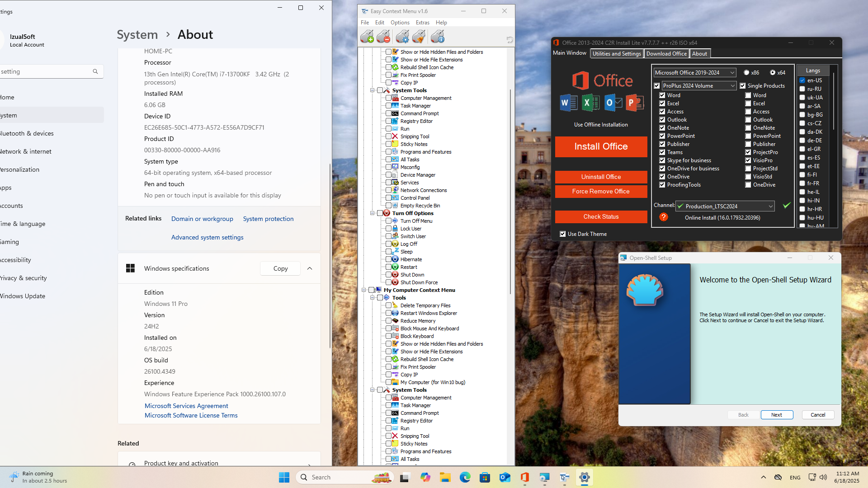Select the x86 architecture radio button
This screenshot has width=868, height=488.
(x=746, y=73)
